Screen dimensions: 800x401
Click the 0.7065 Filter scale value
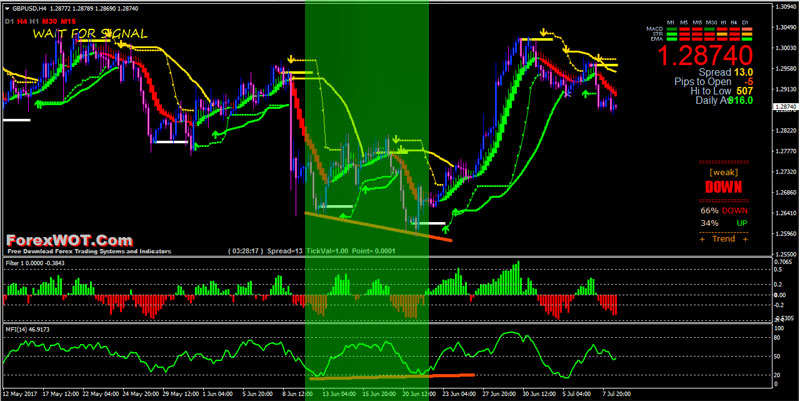pyautogui.click(x=782, y=262)
